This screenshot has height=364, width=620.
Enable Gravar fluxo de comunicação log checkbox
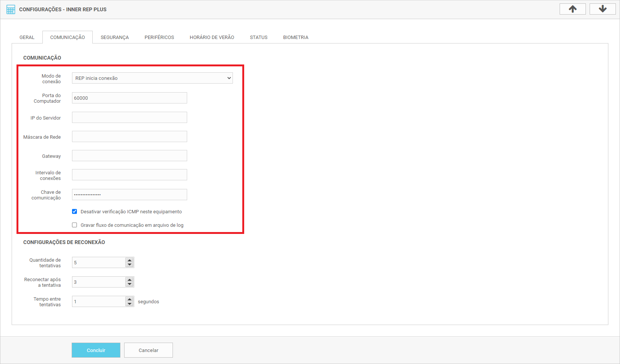click(75, 225)
